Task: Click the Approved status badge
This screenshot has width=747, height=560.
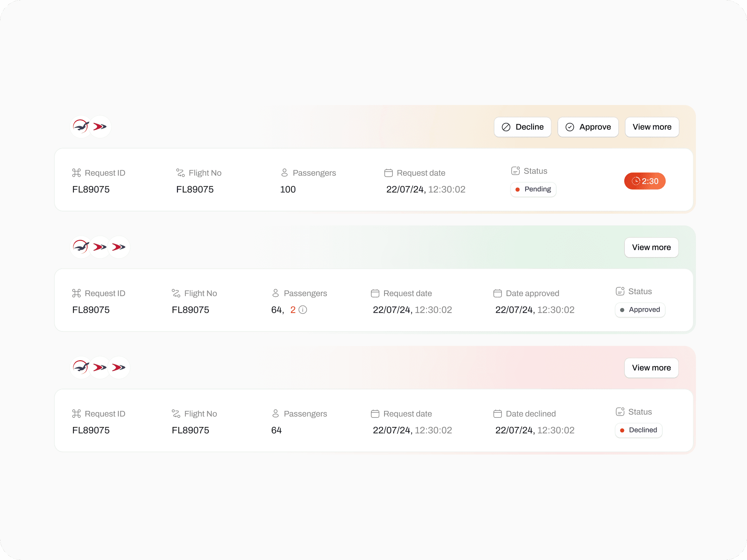Action: pos(640,310)
